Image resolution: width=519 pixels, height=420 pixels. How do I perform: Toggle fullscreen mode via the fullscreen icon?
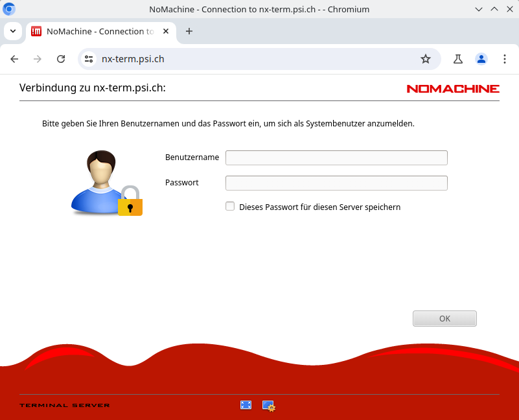coord(246,404)
